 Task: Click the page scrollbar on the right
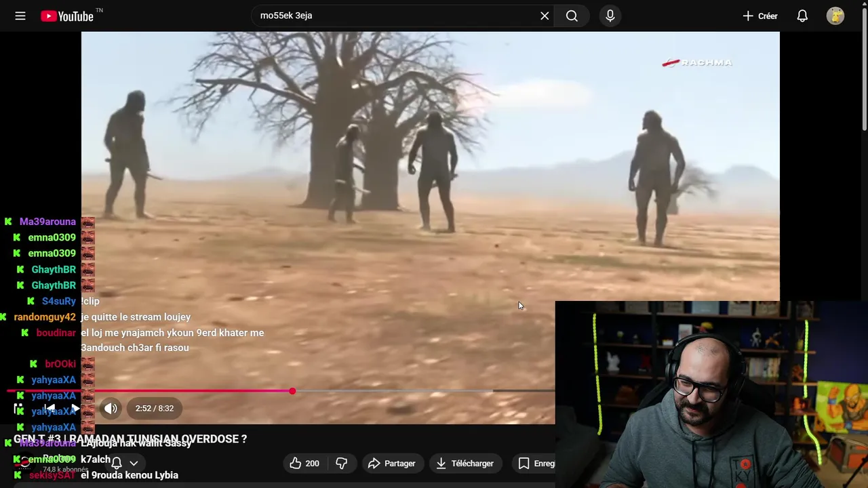click(864, 68)
